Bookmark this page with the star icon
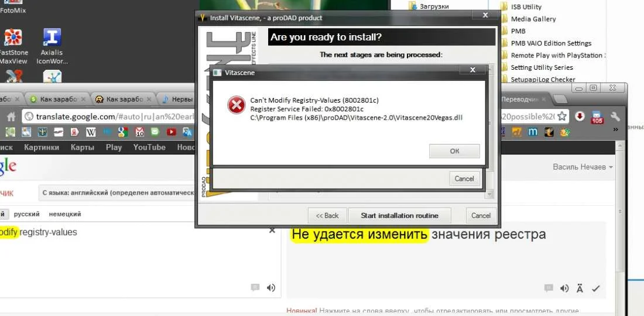The height and width of the screenshot is (316, 644). pos(562,117)
